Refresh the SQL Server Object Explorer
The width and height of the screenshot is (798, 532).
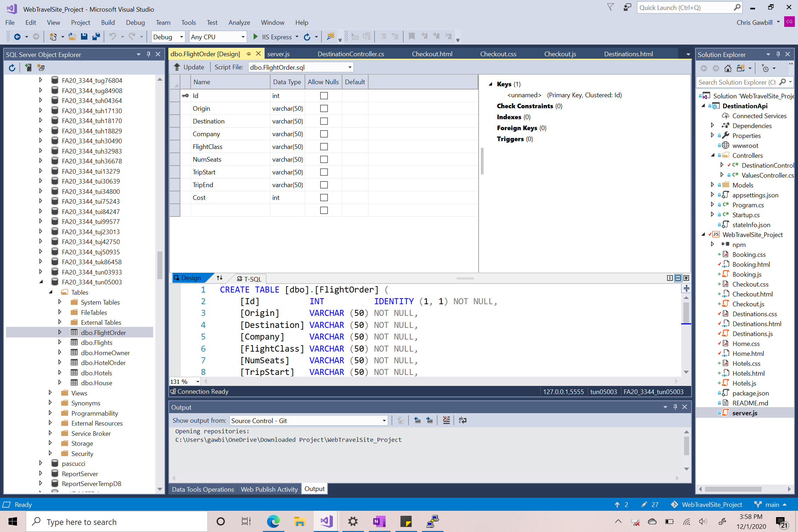(12, 68)
